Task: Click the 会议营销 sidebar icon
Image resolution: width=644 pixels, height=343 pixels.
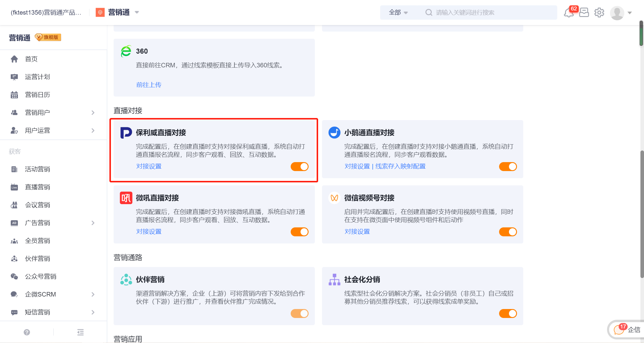Action: pyautogui.click(x=14, y=205)
